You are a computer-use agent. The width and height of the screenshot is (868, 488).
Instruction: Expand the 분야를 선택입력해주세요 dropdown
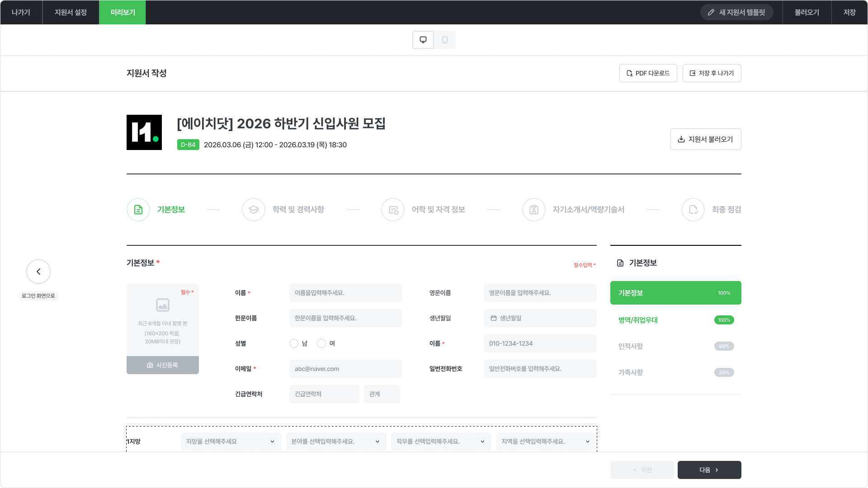tap(335, 441)
